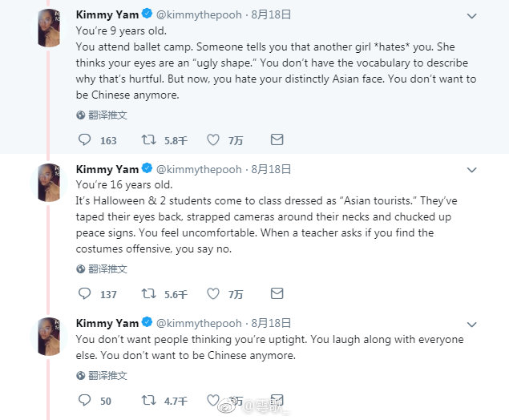This screenshot has width=509, height=420.
Task: Reply to the "You're 16 years old" tweet
Action: click(85, 294)
